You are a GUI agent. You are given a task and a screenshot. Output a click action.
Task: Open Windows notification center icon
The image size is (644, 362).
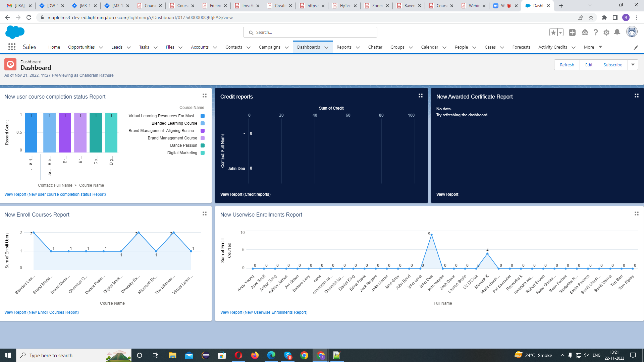click(x=633, y=355)
